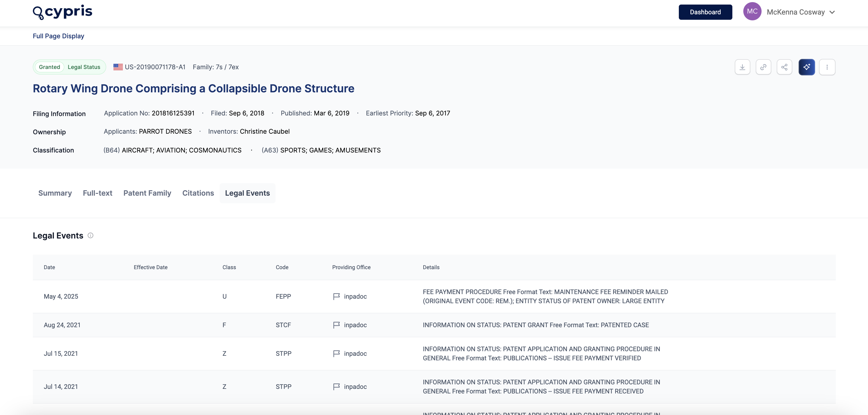The width and height of the screenshot is (868, 415).
Task: Open the Patent Family tab
Action: 147,193
